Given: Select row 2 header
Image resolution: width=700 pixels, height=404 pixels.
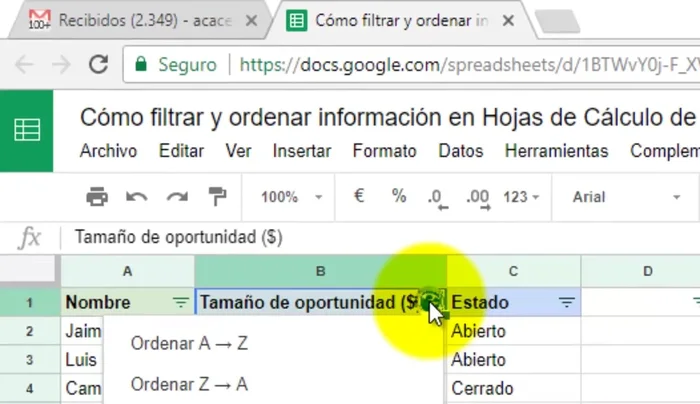Looking at the screenshot, I should click(x=29, y=331).
